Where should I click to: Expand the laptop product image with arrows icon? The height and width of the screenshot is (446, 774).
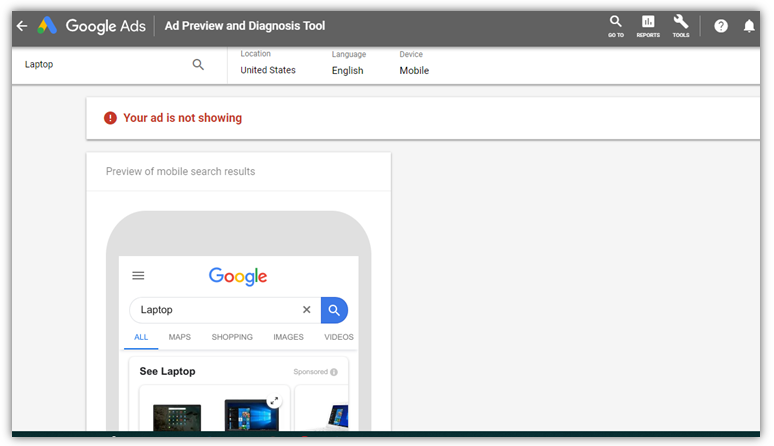point(274,400)
